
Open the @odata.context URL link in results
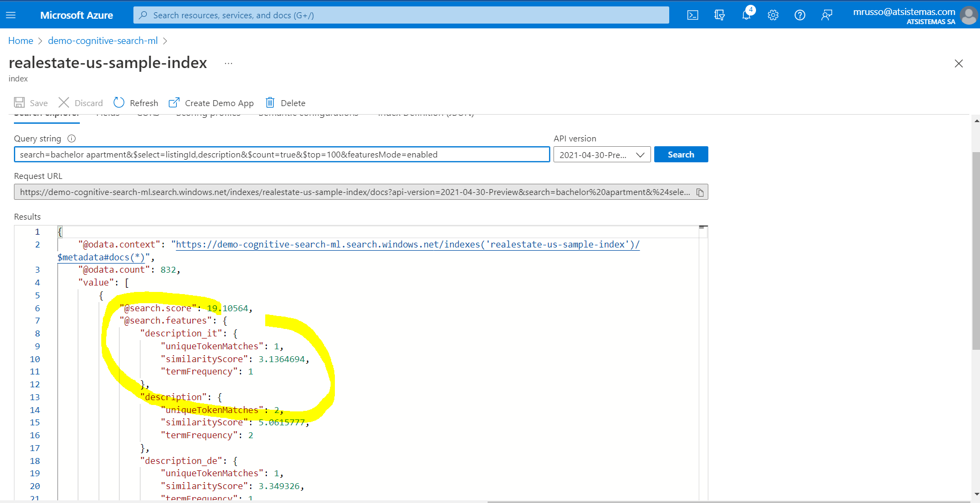[x=408, y=245]
